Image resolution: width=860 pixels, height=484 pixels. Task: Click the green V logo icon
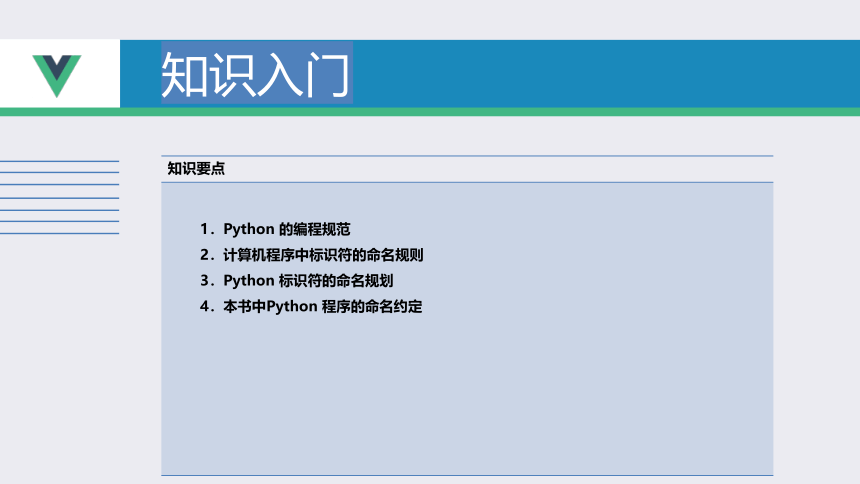click(x=56, y=76)
